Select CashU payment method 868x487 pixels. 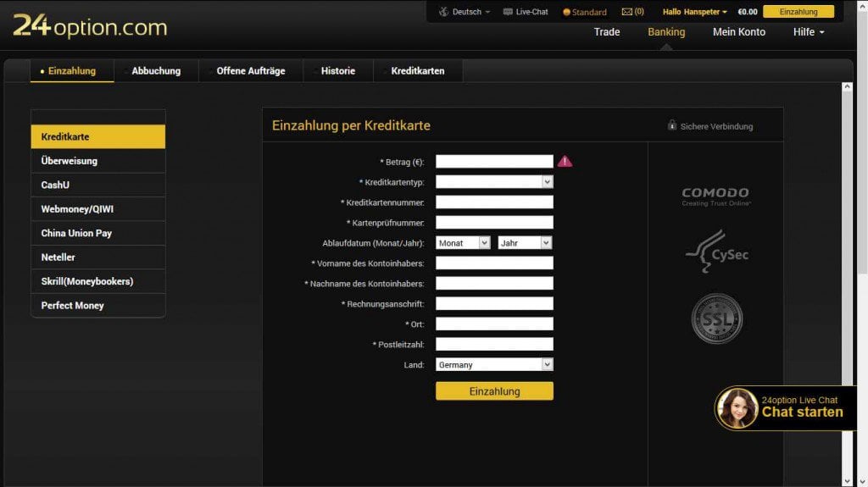coord(98,185)
